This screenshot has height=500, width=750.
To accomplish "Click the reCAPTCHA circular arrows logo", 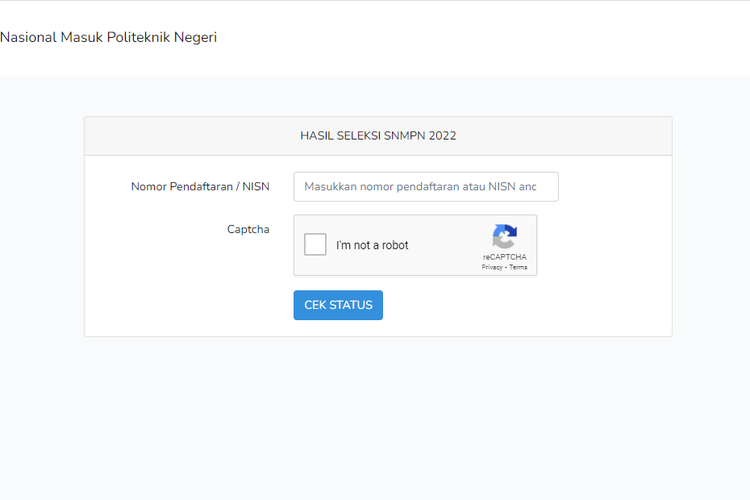I will click(504, 237).
